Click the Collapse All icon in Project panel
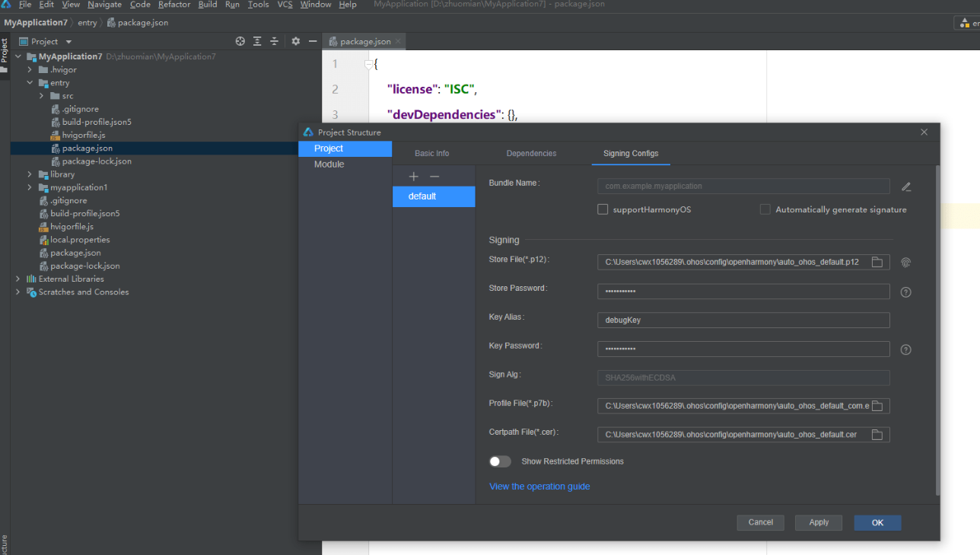Image resolution: width=980 pixels, height=555 pixels. [x=275, y=41]
